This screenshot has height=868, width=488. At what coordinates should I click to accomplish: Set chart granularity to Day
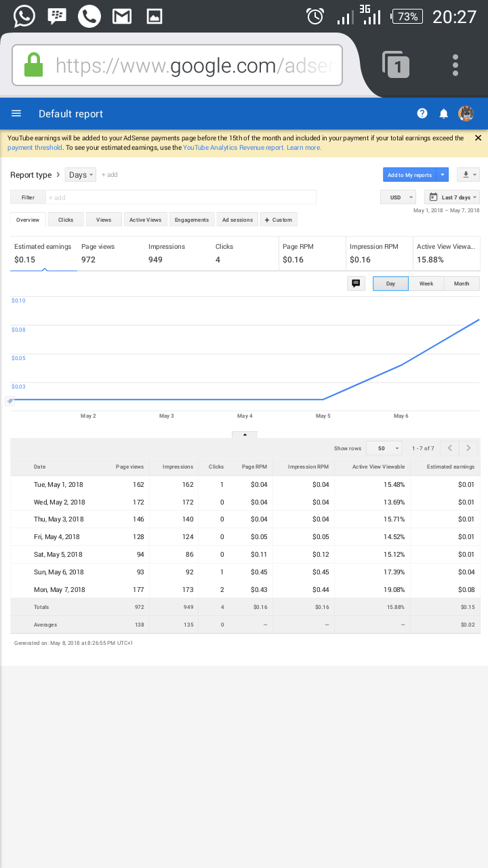tap(391, 283)
